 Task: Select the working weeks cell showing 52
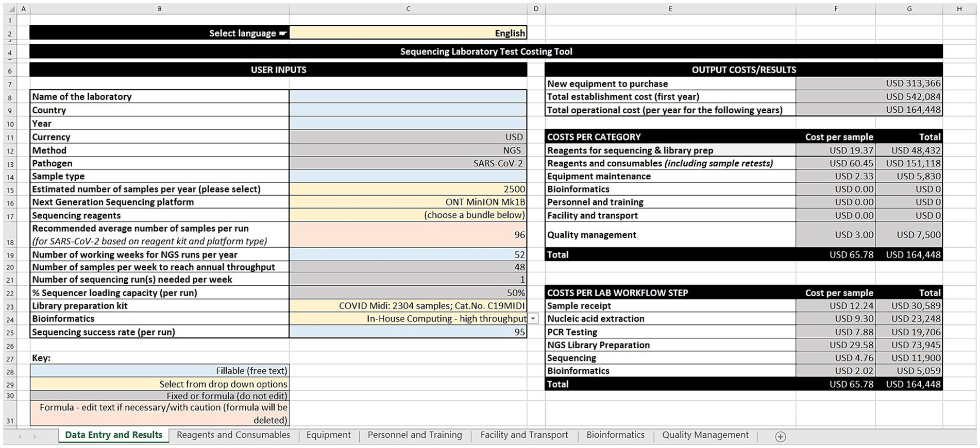[408, 254]
